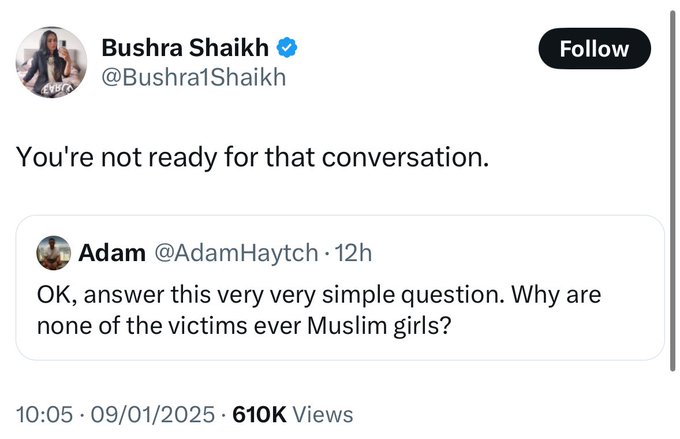Open the 610K view count
Screen dimensions: 680x439
pyautogui.click(x=259, y=413)
